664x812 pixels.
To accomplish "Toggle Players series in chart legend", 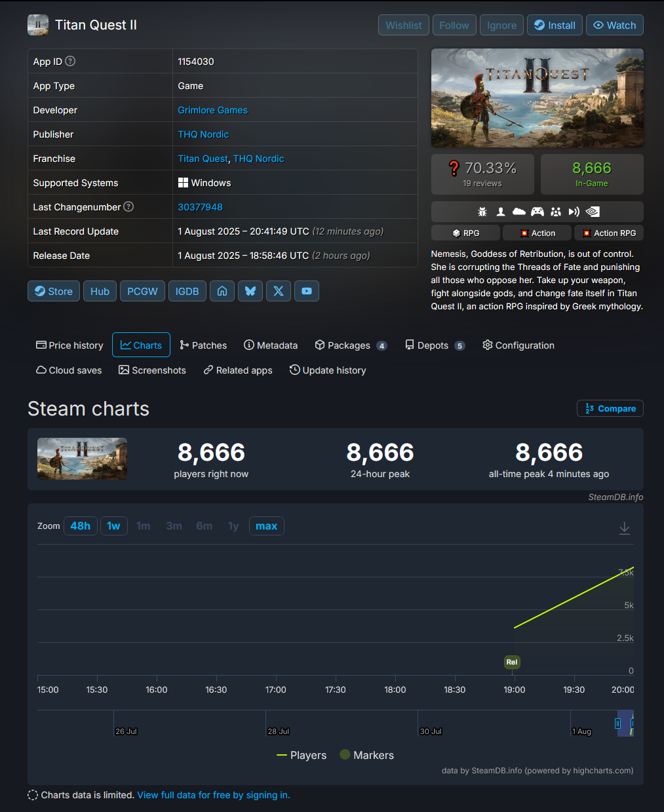I will coord(302,755).
